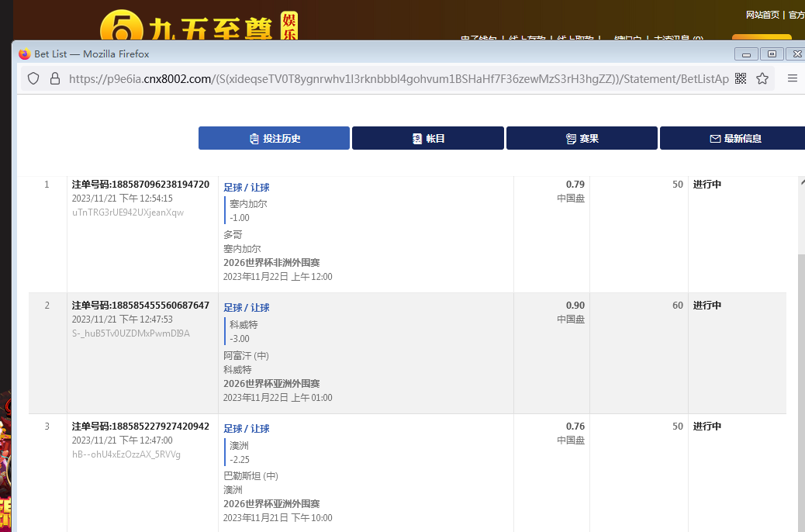Click the scrollbar up arrow
The width and height of the screenshot is (805, 532).
802,182
